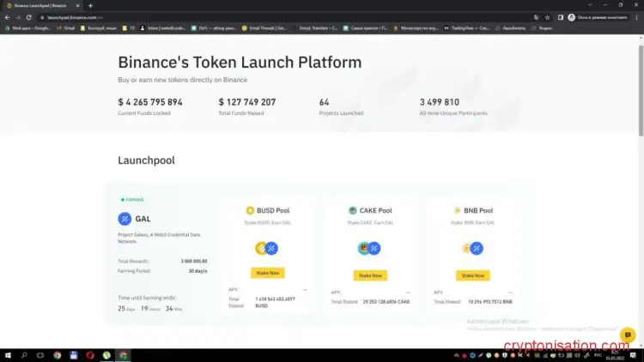The width and height of the screenshot is (644, 362).
Task: Click the CAKE Pool title
Action: point(375,210)
